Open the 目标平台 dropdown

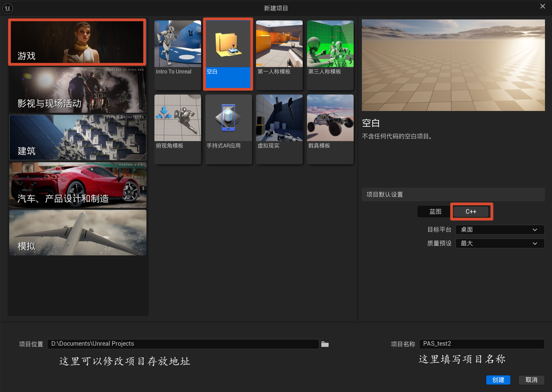(x=500, y=230)
